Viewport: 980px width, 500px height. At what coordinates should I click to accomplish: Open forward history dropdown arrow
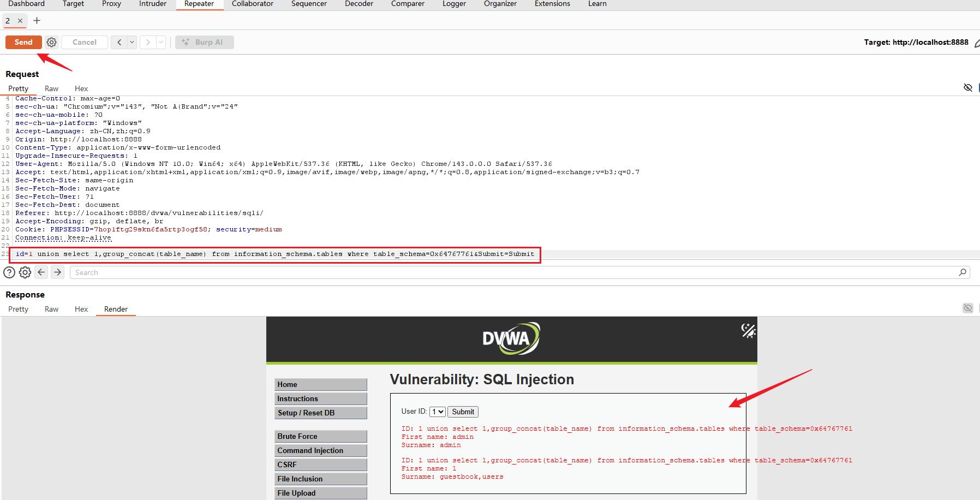click(161, 42)
